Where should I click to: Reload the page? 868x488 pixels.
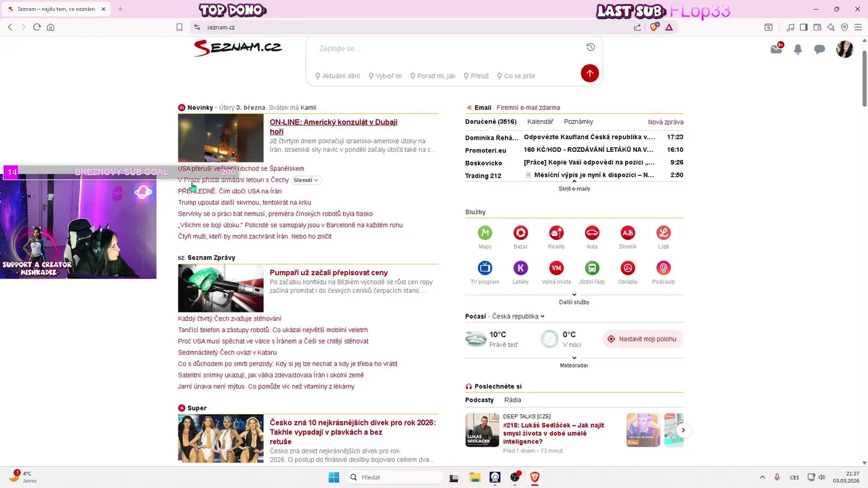tap(37, 27)
